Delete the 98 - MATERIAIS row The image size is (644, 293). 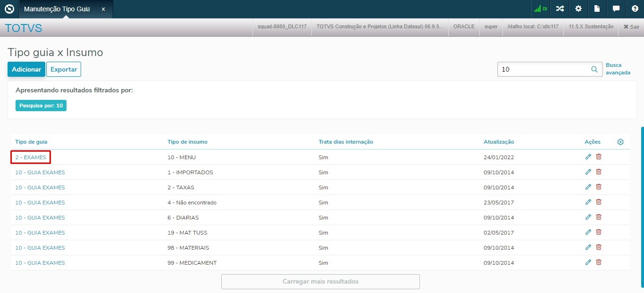tap(599, 247)
